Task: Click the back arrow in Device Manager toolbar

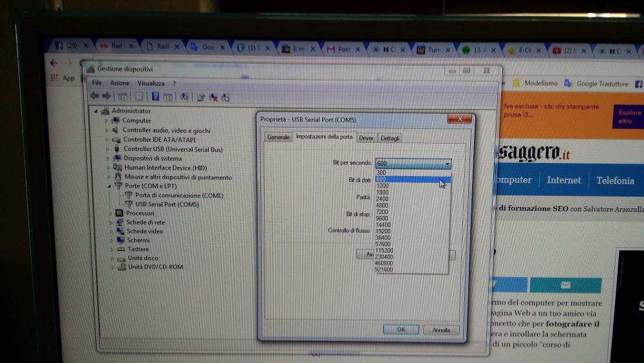Action: pos(95,97)
